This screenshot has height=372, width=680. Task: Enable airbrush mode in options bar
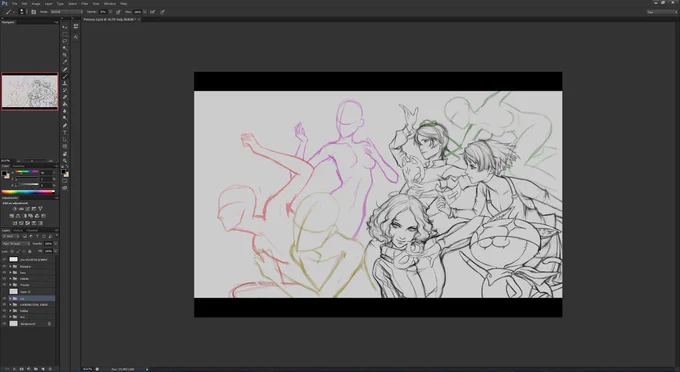coord(153,12)
